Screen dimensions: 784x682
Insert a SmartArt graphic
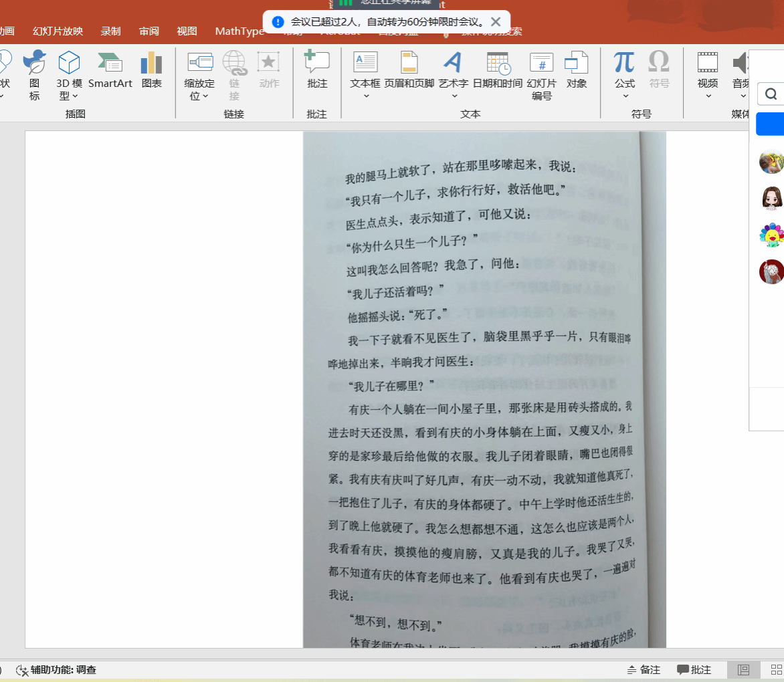click(x=110, y=70)
